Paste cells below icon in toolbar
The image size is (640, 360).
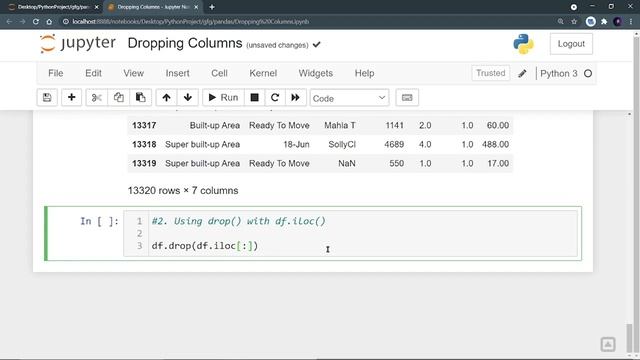(x=140, y=98)
